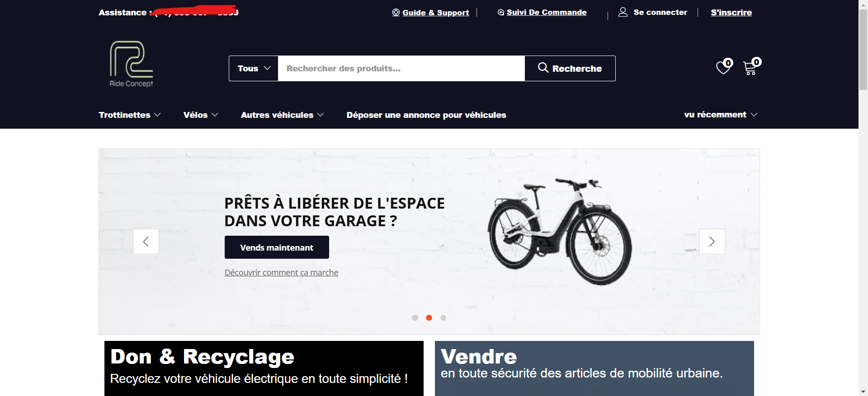The height and width of the screenshot is (396, 868).
Task: Focus the Rechercher des produits field
Action: pyautogui.click(x=401, y=69)
